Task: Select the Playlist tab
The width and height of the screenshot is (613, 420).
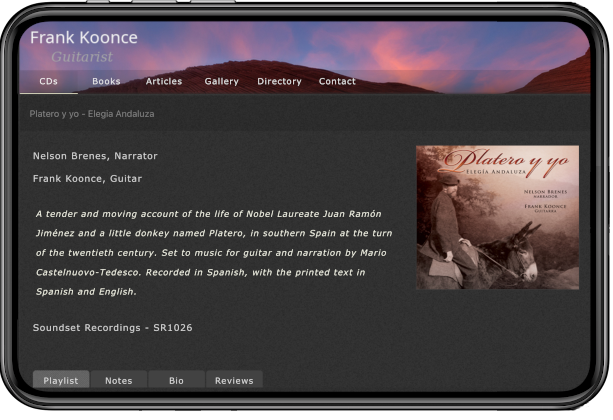Action: click(x=61, y=380)
